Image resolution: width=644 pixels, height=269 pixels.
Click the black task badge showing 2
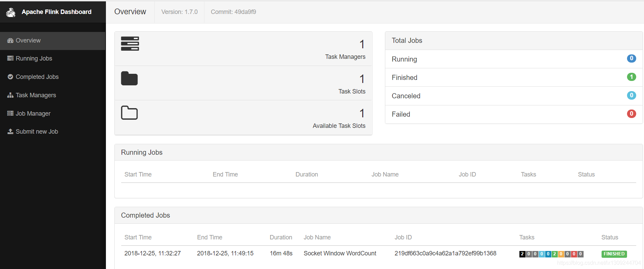point(522,254)
